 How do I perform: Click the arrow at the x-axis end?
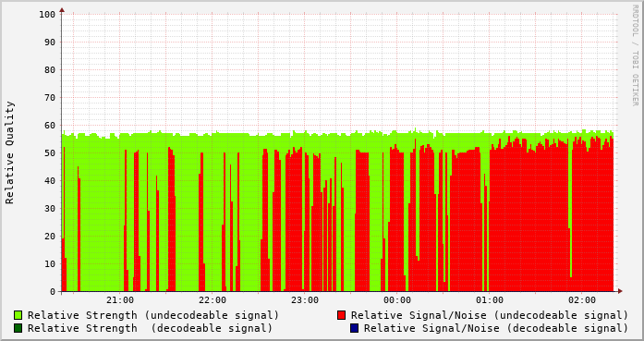(x=620, y=291)
